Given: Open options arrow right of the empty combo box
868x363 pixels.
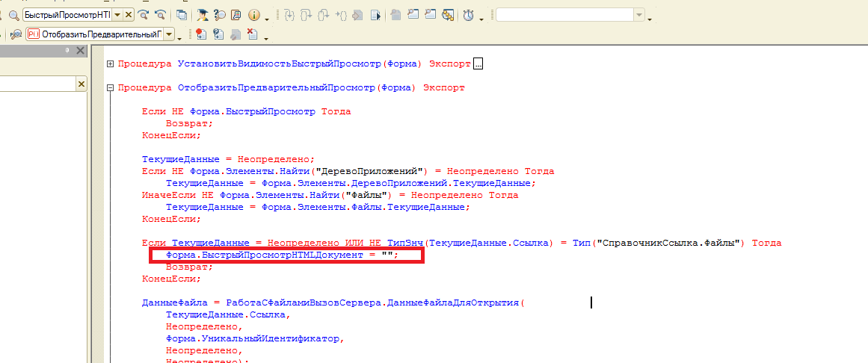Looking at the screenshot, I should (x=650, y=19).
